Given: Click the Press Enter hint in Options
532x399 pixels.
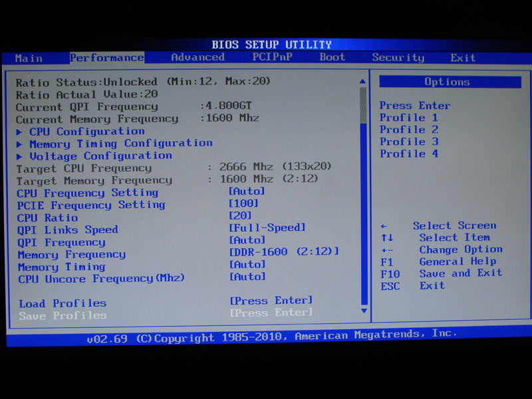Looking at the screenshot, I should click(x=414, y=106).
